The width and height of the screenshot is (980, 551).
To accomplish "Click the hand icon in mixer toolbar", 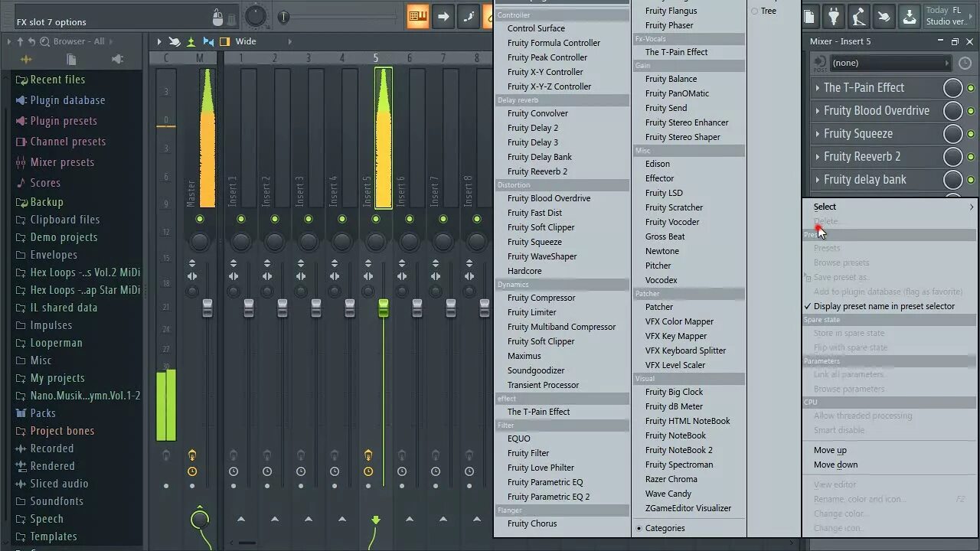I will [x=175, y=41].
